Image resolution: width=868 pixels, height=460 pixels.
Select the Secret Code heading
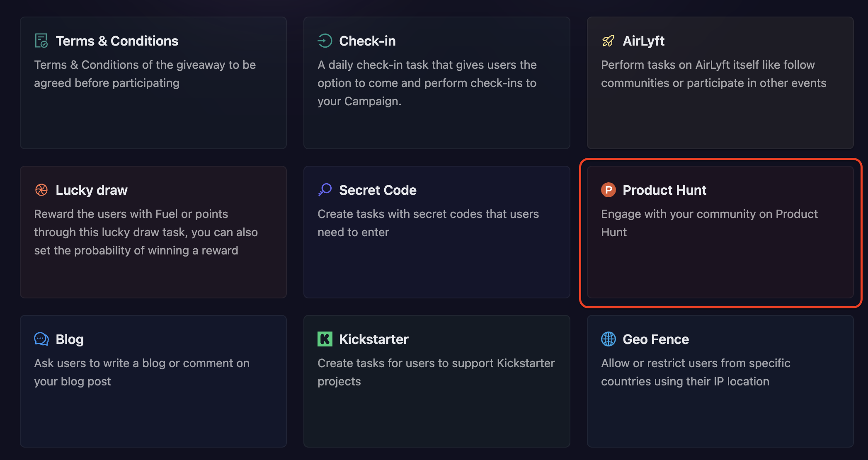(378, 190)
